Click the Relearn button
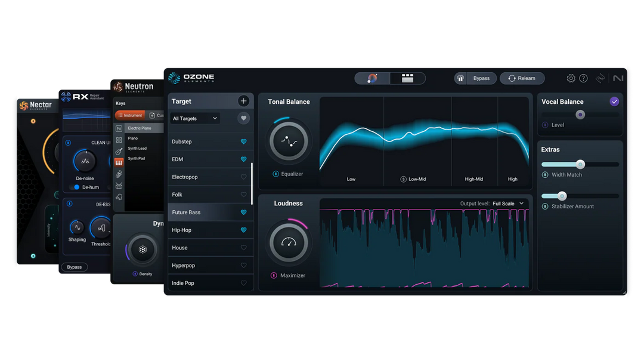The image size is (644, 363). click(522, 78)
